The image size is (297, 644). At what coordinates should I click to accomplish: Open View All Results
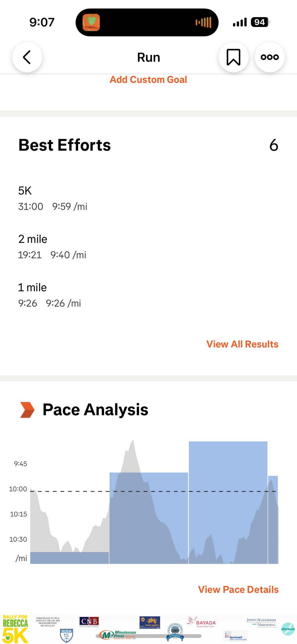242,344
